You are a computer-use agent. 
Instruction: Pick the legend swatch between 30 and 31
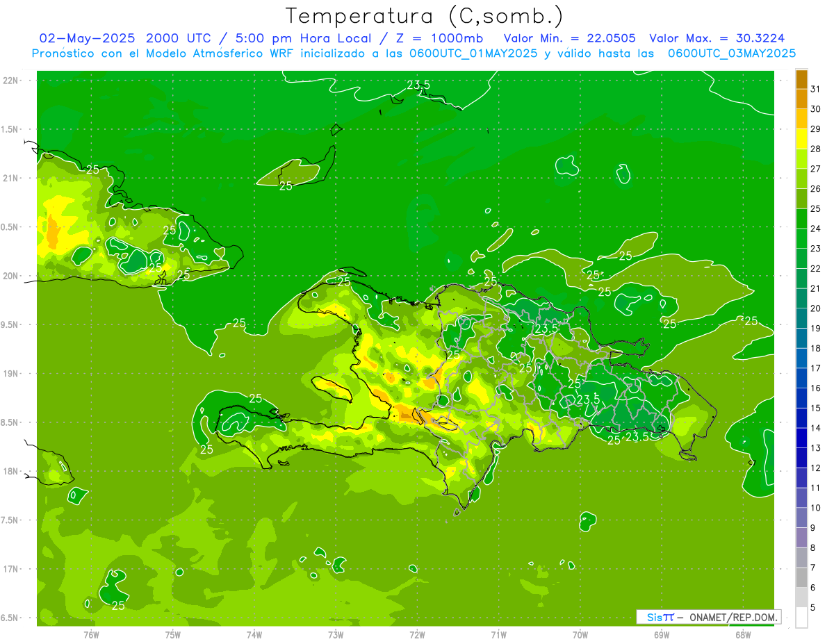point(801,99)
